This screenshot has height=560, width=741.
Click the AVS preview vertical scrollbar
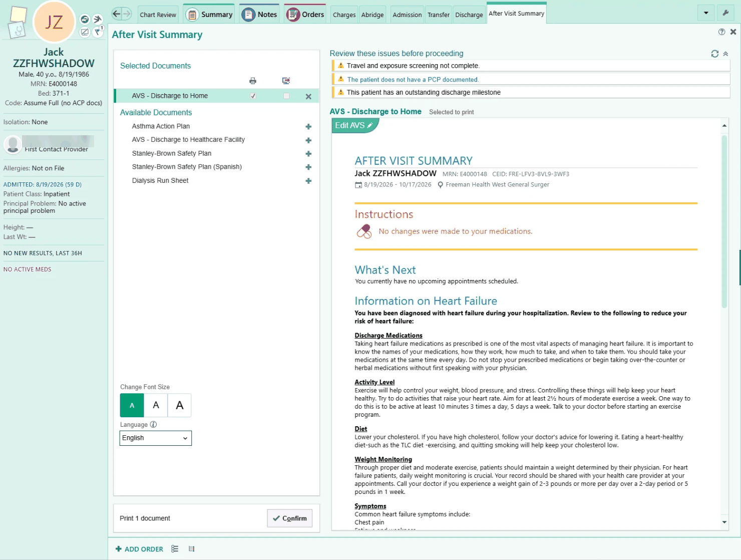[724, 220]
